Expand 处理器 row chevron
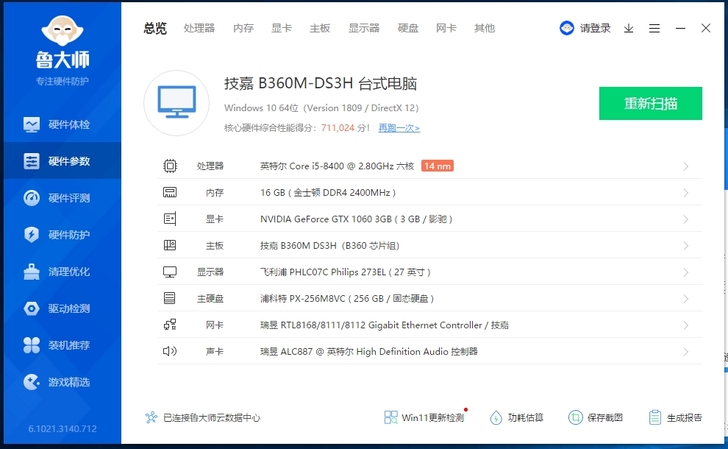 point(686,166)
